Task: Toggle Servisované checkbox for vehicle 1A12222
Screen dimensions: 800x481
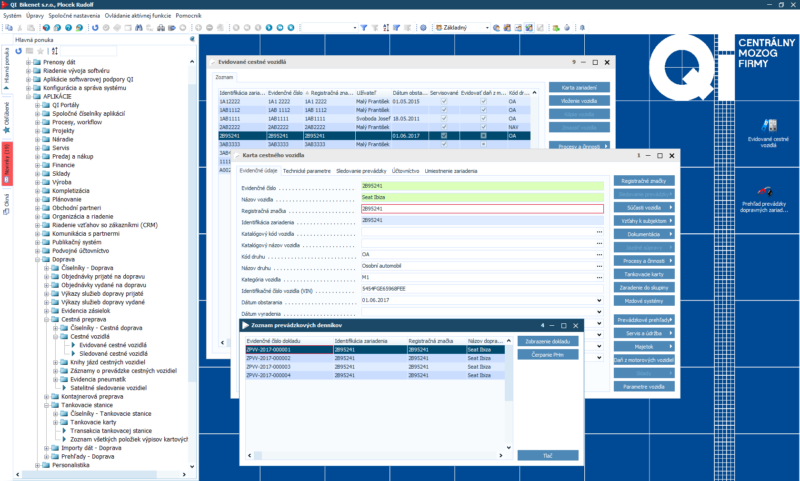Action: pyautogui.click(x=446, y=101)
